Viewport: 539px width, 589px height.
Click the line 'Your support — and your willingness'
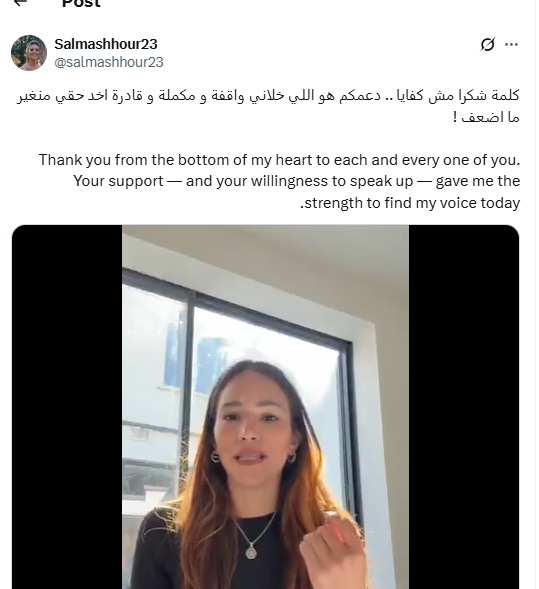pos(297,181)
